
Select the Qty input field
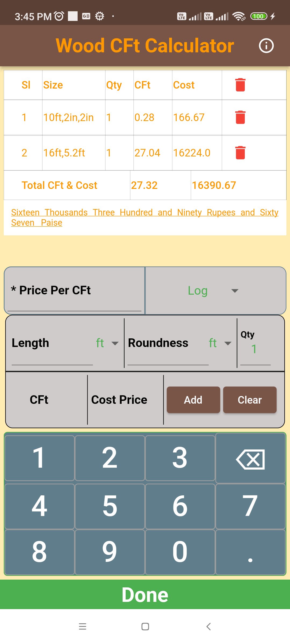255,349
